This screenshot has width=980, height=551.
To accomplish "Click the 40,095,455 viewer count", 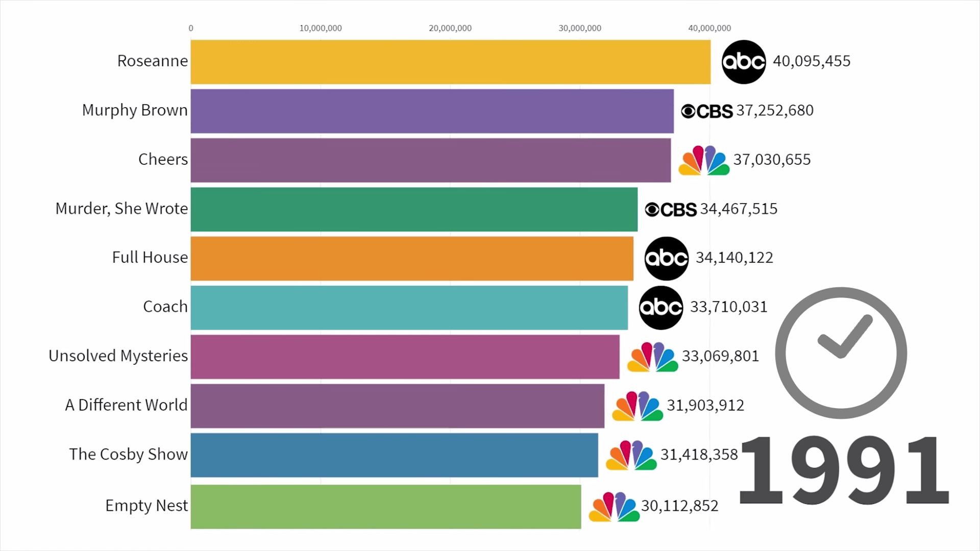I will 811,61.
